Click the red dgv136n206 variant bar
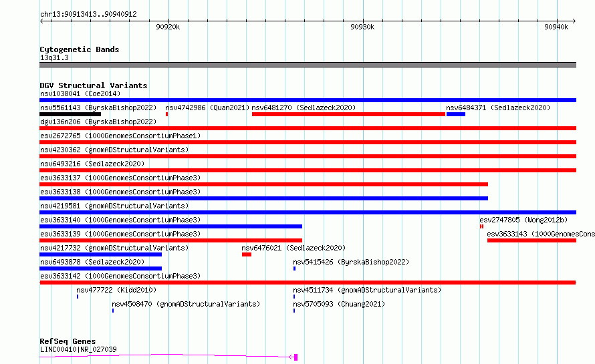 pyautogui.click(x=308, y=128)
